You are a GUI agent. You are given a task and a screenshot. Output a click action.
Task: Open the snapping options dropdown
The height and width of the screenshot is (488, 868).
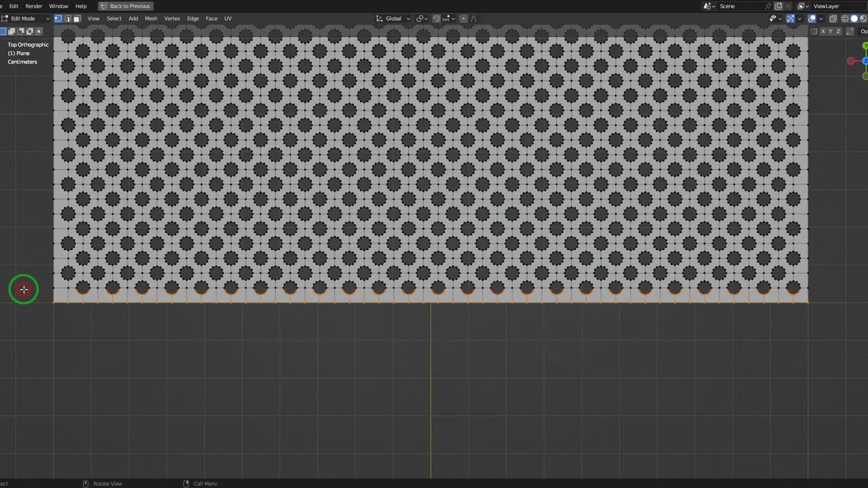click(449, 18)
